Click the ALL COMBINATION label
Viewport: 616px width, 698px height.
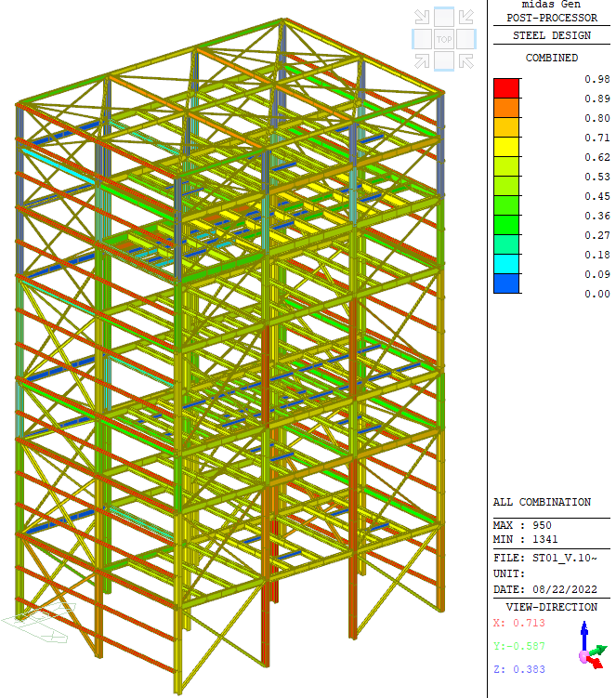542,502
